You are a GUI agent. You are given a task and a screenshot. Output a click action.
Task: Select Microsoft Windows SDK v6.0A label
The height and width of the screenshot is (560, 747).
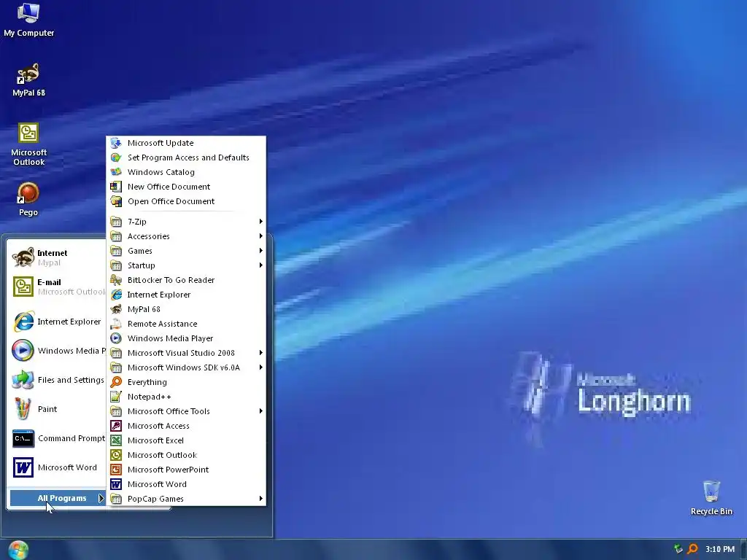183,367
